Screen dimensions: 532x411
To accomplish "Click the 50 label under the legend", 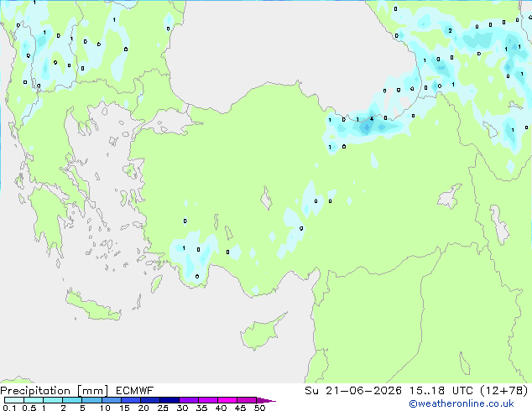I will [259, 408].
